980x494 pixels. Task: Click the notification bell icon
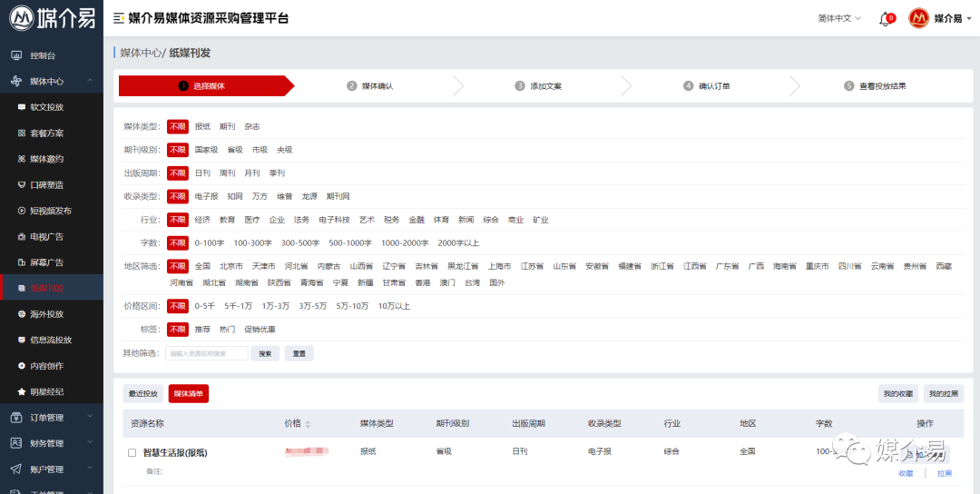click(x=885, y=19)
